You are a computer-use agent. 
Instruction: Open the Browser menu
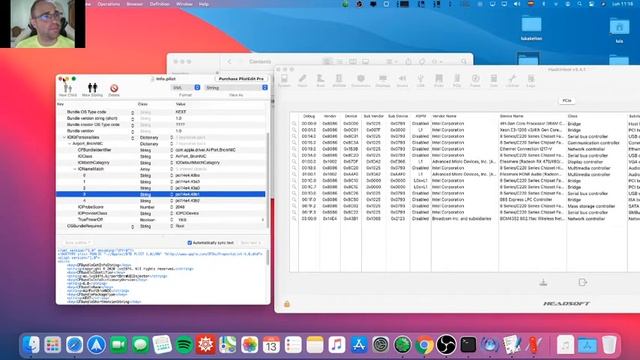[x=135, y=4]
